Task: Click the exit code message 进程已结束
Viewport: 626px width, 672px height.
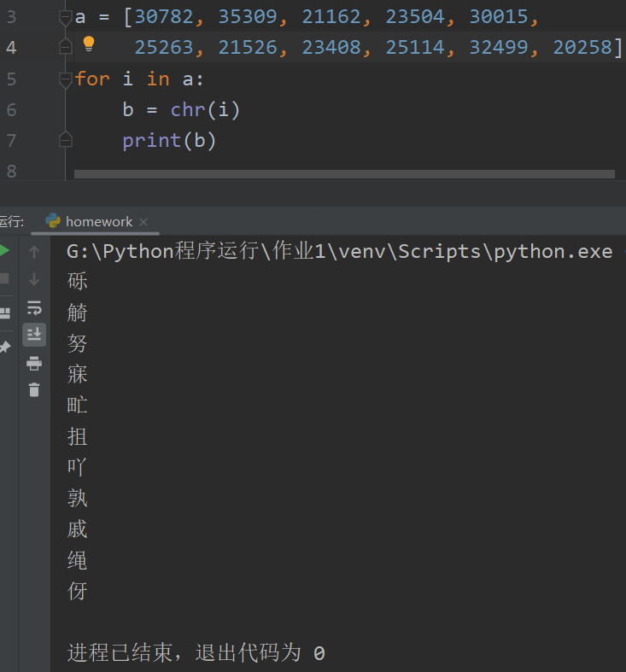Action: coord(196,652)
